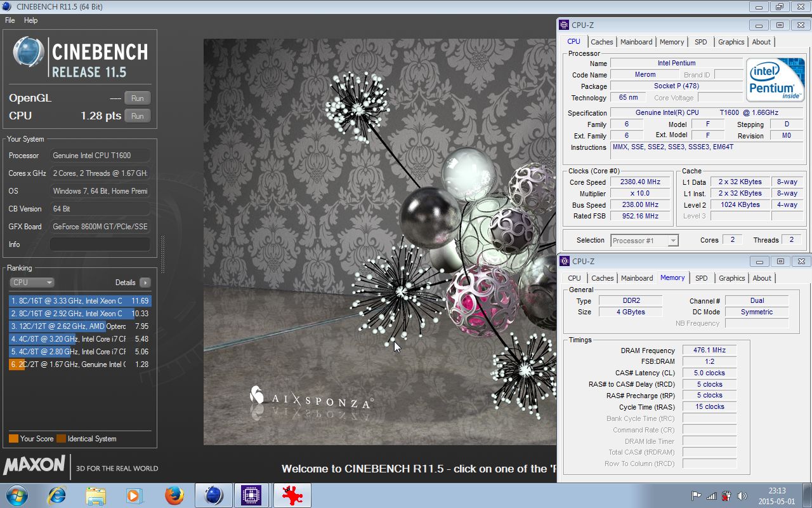Open the Help menu in Cinebench
Image resolution: width=812 pixels, height=508 pixels.
point(31,20)
